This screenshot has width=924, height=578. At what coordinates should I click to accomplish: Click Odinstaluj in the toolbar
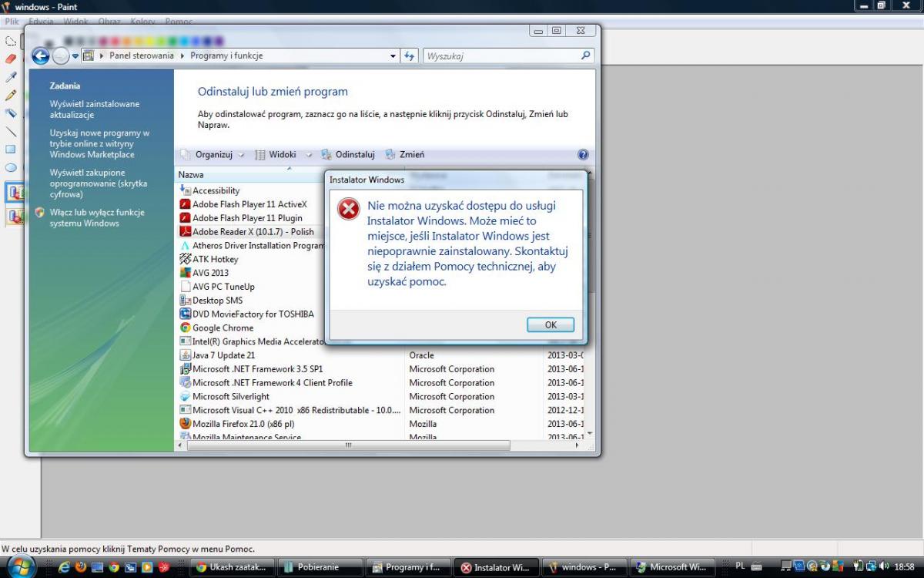[x=348, y=154]
